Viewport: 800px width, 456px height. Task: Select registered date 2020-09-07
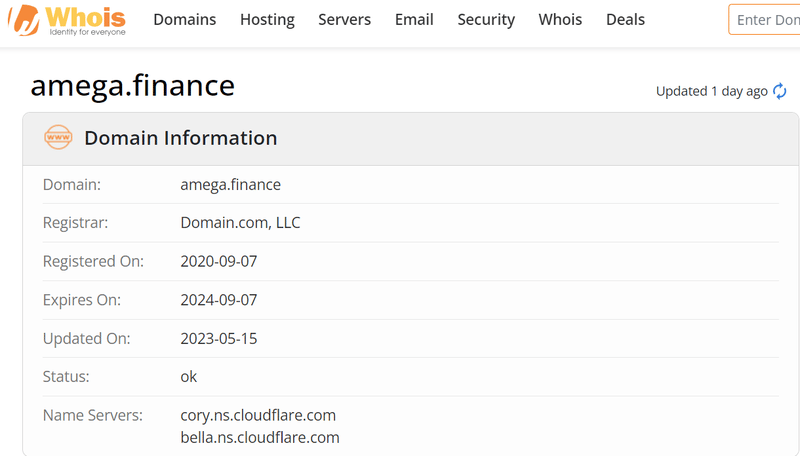pos(219,261)
